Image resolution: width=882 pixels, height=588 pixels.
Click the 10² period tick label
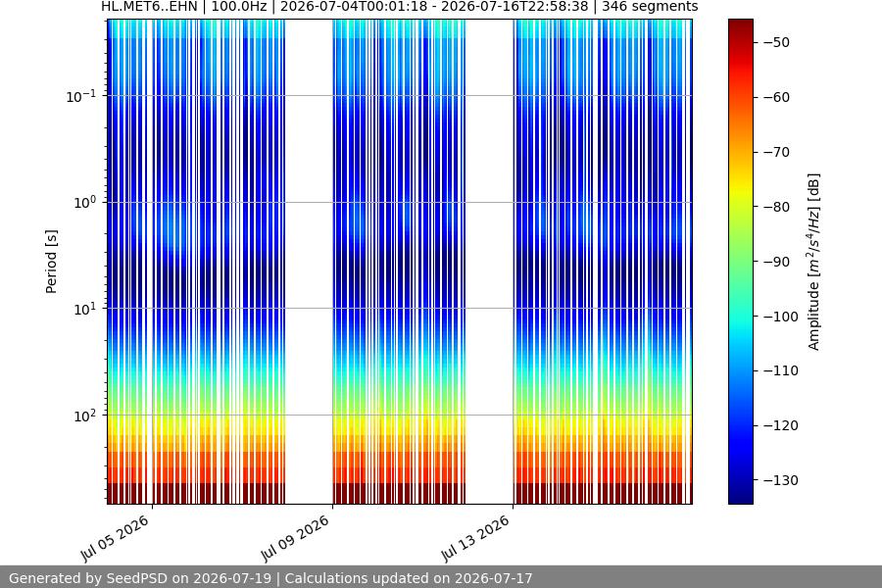coord(85,416)
